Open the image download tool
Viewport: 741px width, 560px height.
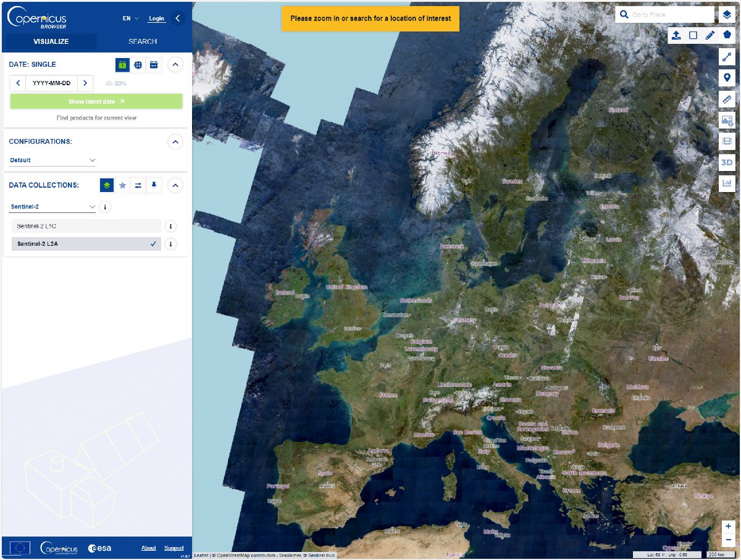(727, 120)
